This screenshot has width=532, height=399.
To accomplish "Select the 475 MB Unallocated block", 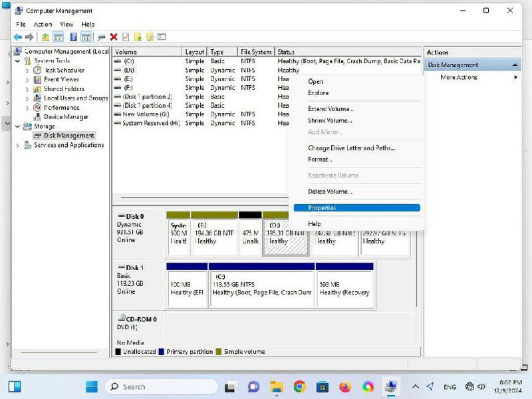I will point(251,233).
